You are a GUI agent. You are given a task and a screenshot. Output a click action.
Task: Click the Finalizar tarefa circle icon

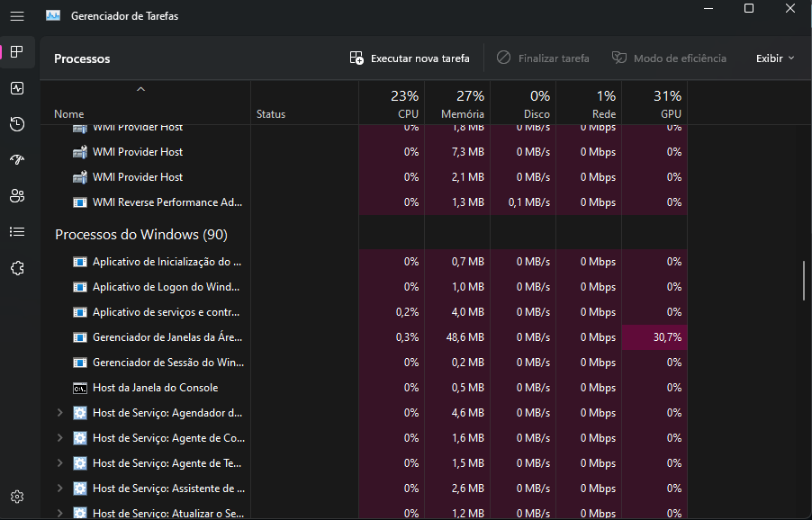tap(503, 58)
